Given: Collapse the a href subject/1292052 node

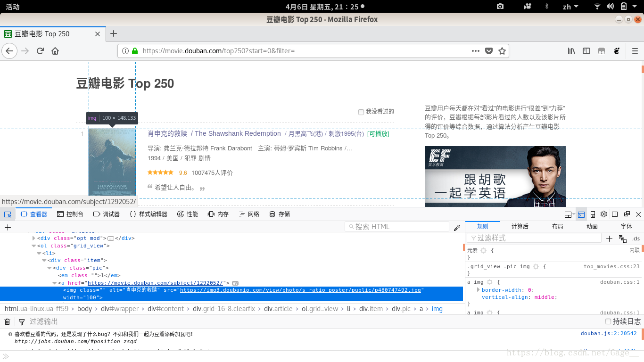Looking at the screenshot, I should [55, 283].
